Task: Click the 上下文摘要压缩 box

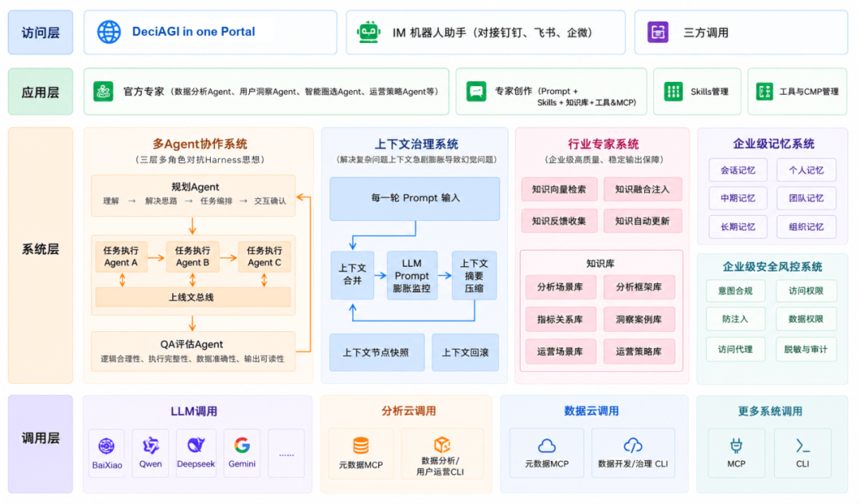Action: tap(474, 275)
